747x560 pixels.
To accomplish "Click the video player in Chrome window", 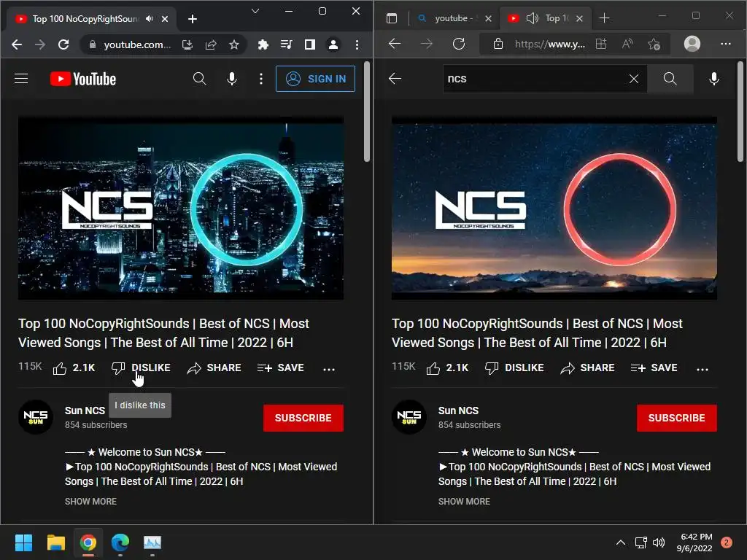I will [x=181, y=208].
